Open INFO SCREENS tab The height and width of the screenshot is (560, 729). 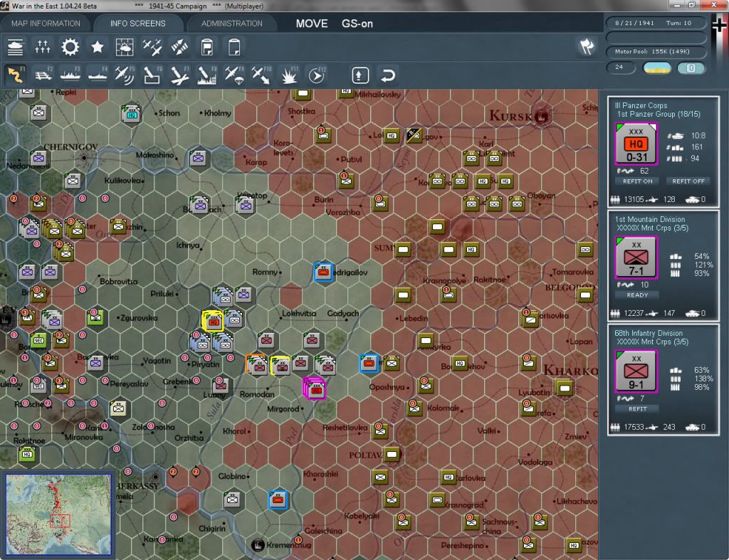(137, 23)
